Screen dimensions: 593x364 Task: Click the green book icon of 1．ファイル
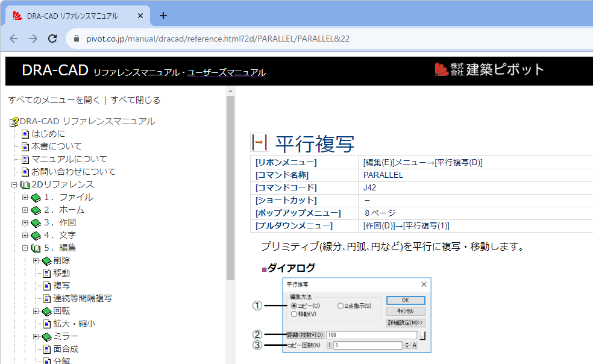36,198
